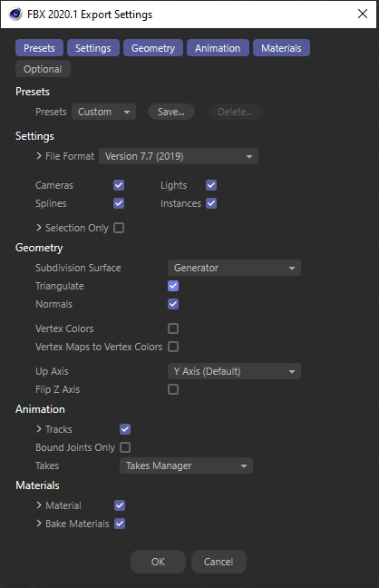379x588 pixels.
Task: Expand the Tracks animation options
Action: click(39, 428)
